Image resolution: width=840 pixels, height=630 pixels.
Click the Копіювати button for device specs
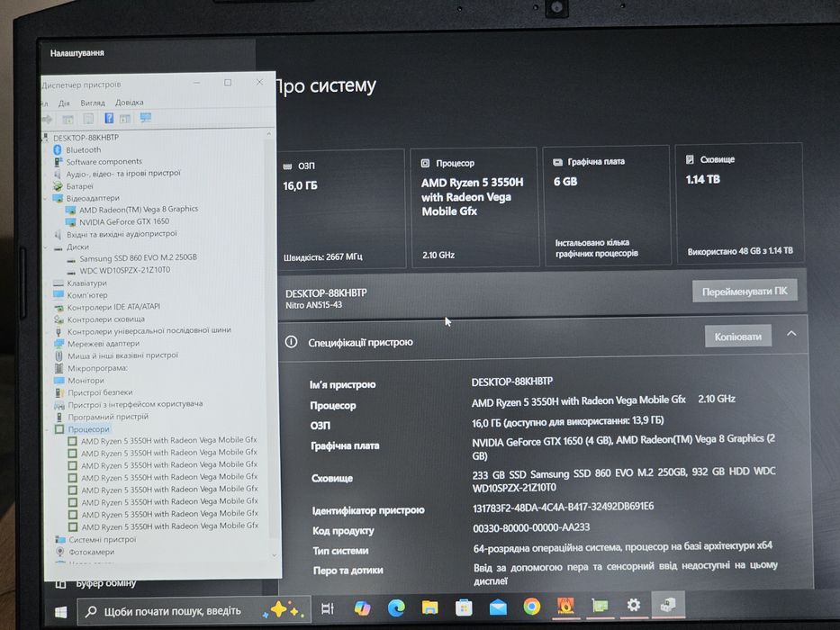pos(737,337)
